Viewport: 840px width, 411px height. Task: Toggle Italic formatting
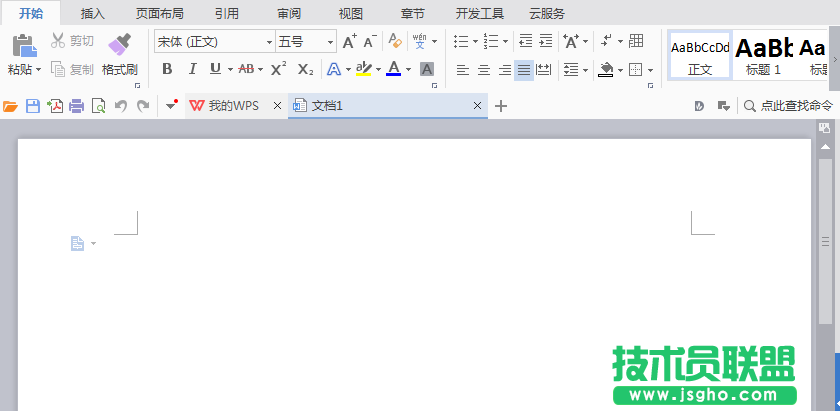tap(191, 69)
